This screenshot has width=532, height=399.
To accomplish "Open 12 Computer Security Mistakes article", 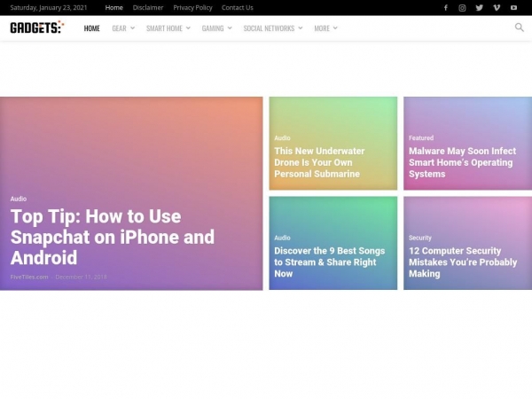I will pos(463,262).
